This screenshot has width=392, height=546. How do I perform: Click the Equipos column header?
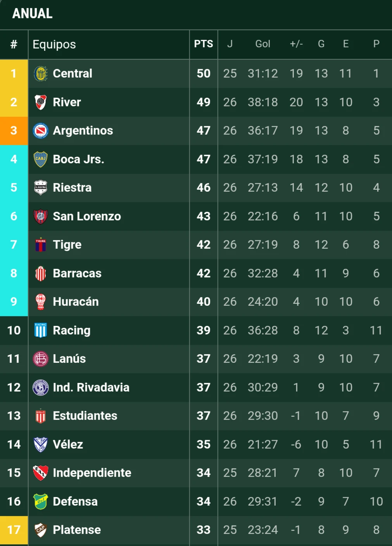coord(54,45)
